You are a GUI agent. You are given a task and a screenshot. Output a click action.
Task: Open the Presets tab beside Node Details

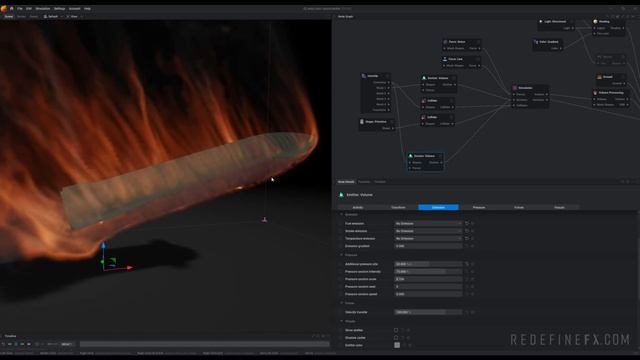coord(364,182)
